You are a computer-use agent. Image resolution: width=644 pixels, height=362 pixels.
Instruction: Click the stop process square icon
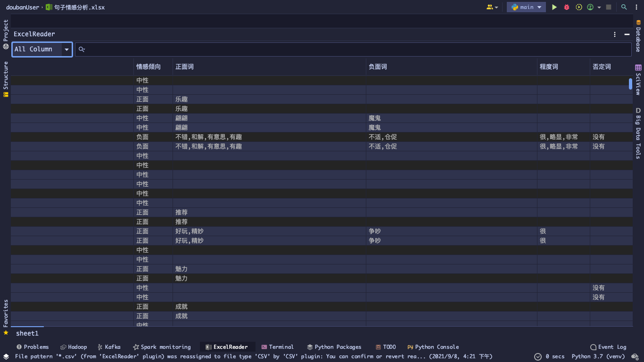[x=609, y=7]
